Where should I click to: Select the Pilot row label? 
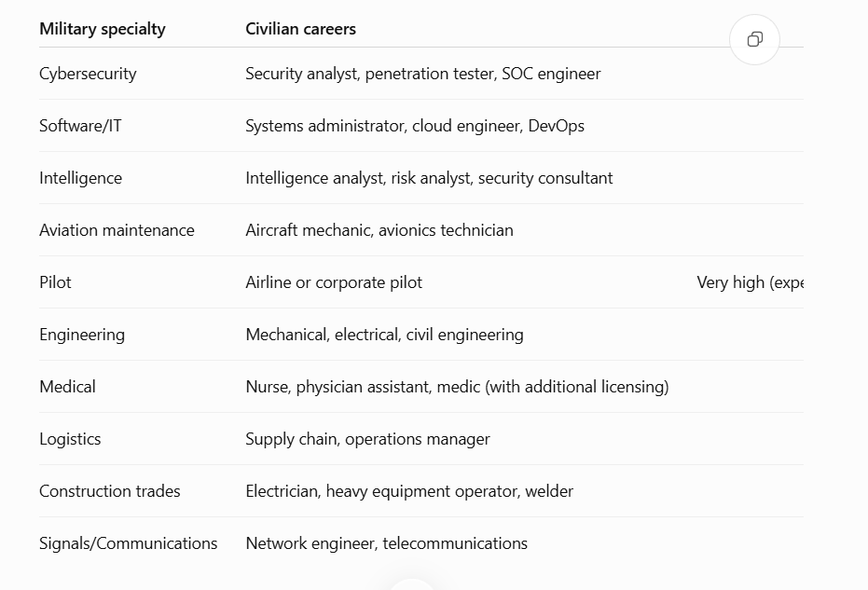tap(55, 282)
